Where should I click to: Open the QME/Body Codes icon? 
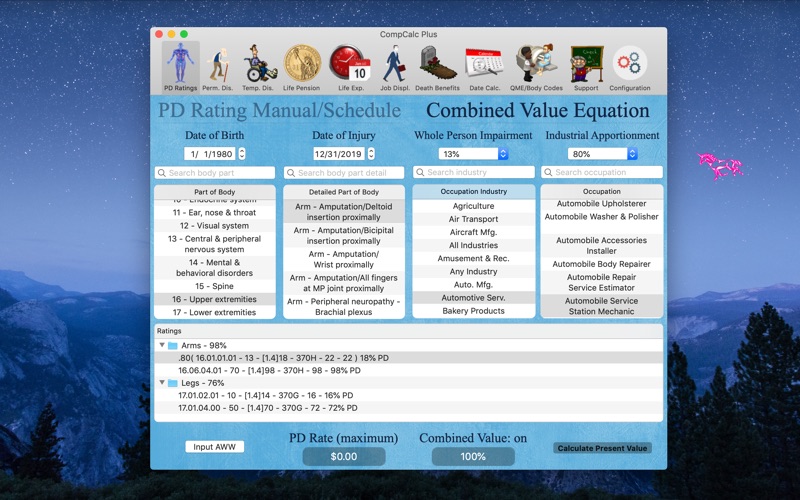[536, 67]
